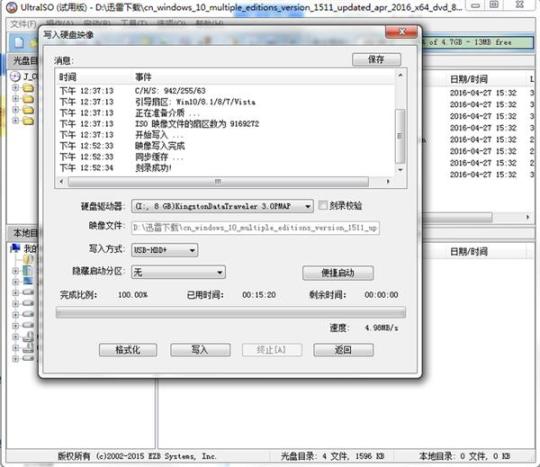Click the disc capacity bar showing 4.7GB - 13MB free
540x467 pixels.
pyautogui.click(x=478, y=42)
